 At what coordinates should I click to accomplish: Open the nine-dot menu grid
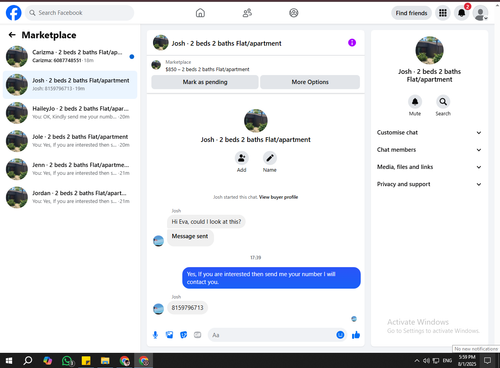[443, 13]
